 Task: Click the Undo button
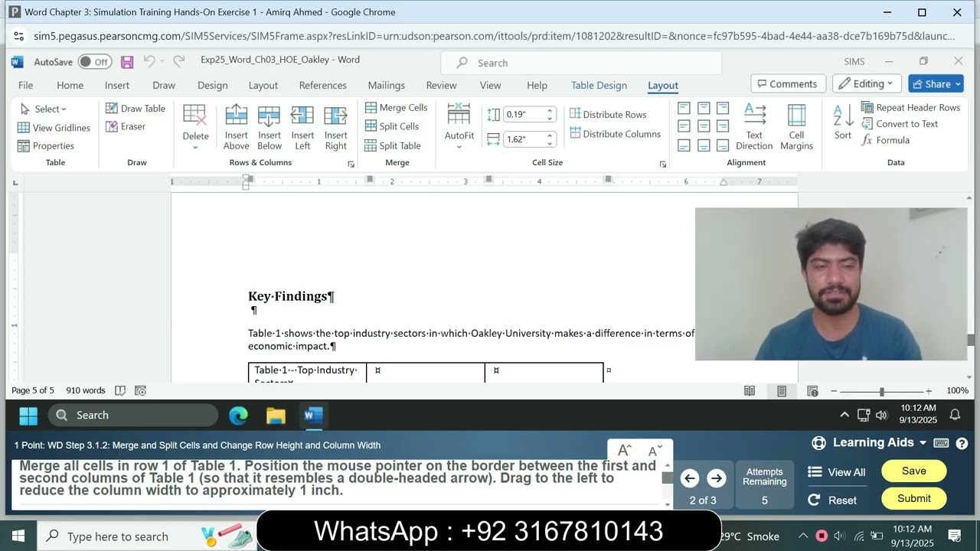[149, 61]
